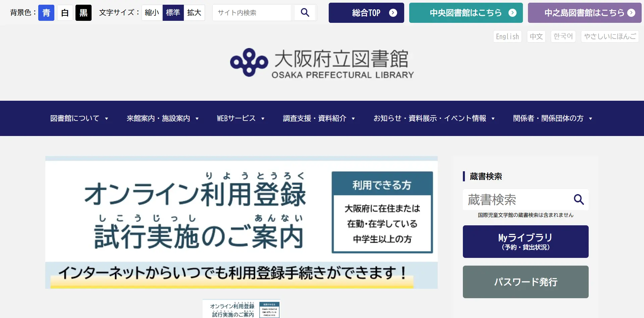This screenshot has height=318, width=644.
Task: Switch site language to English
Action: [507, 36]
